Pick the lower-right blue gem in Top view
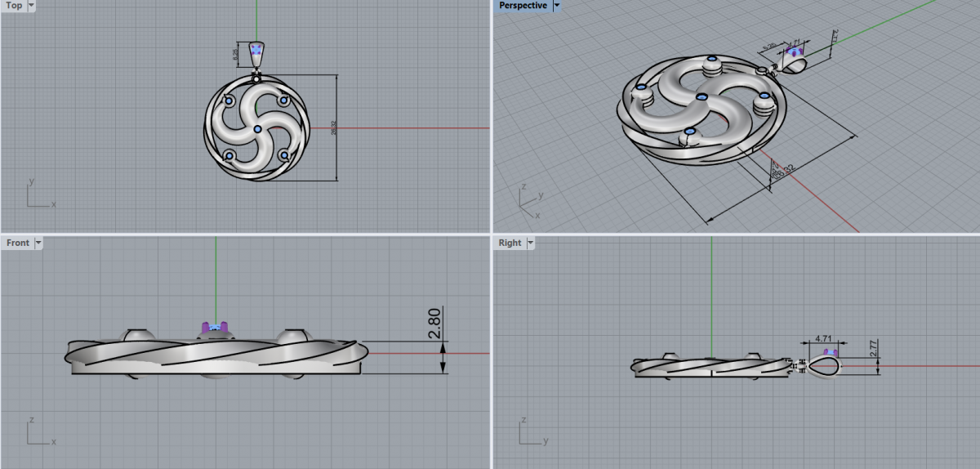This screenshot has width=980, height=469. coord(283,154)
